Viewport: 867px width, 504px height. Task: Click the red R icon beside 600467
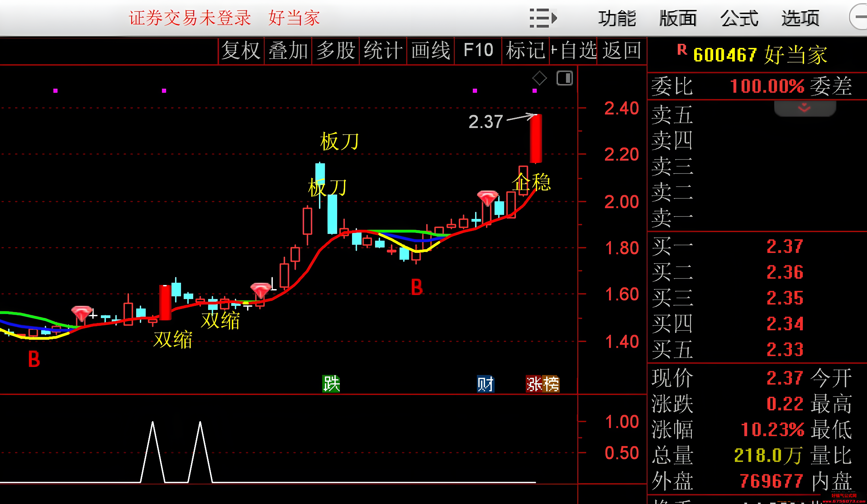(x=682, y=50)
